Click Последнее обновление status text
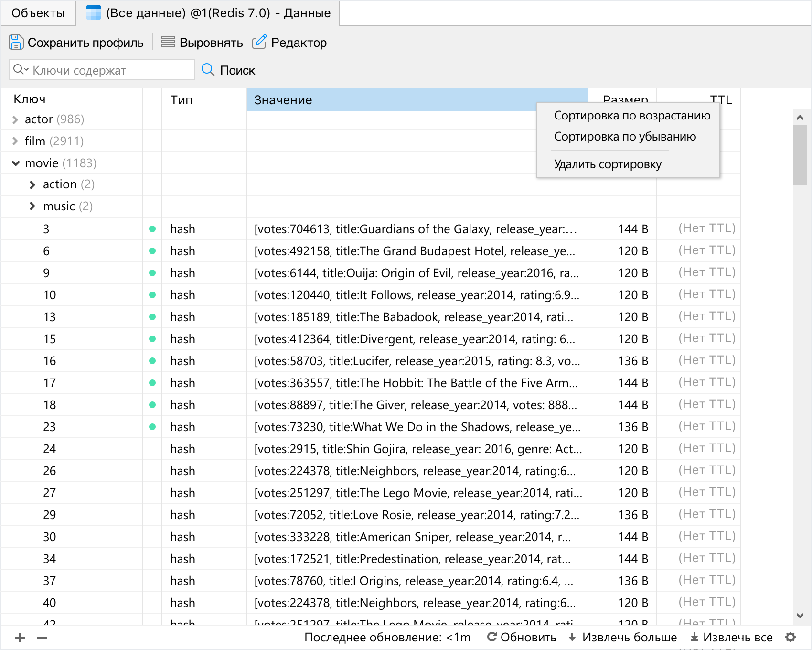 tap(387, 637)
